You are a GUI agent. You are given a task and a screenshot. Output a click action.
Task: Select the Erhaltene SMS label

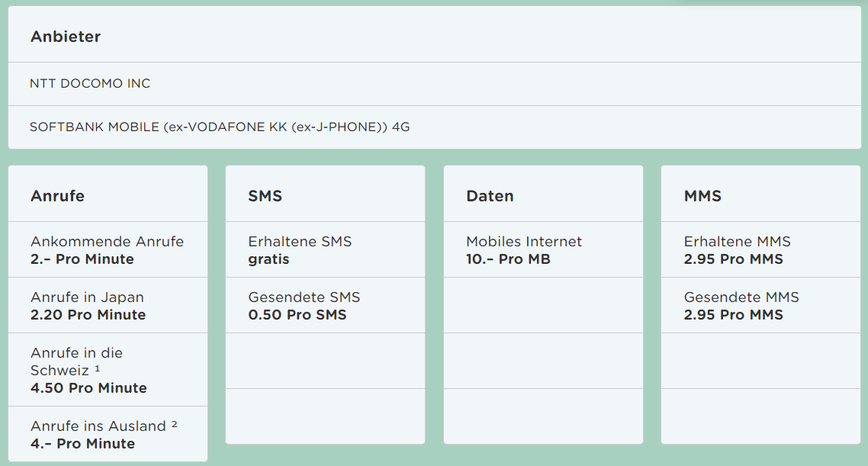pos(300,242)
